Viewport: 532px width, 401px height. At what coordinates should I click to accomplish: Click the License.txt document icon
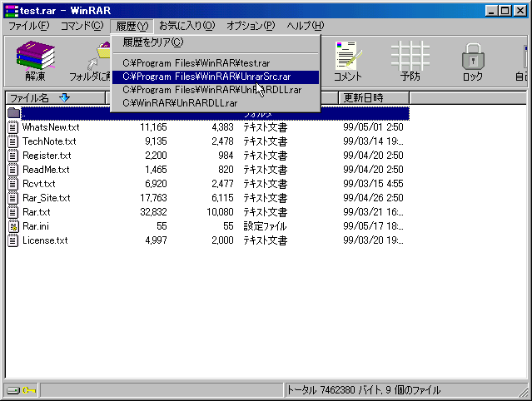coord(12,240)
